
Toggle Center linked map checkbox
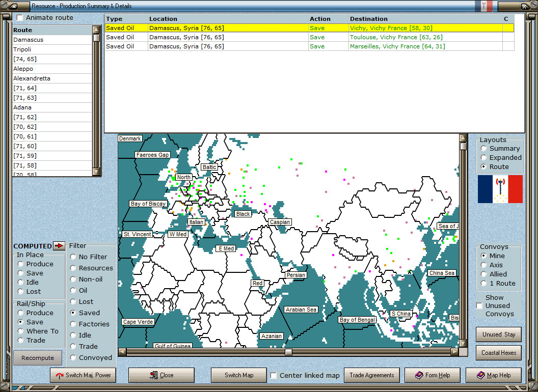pyautogui.click(x=274, y=376)
